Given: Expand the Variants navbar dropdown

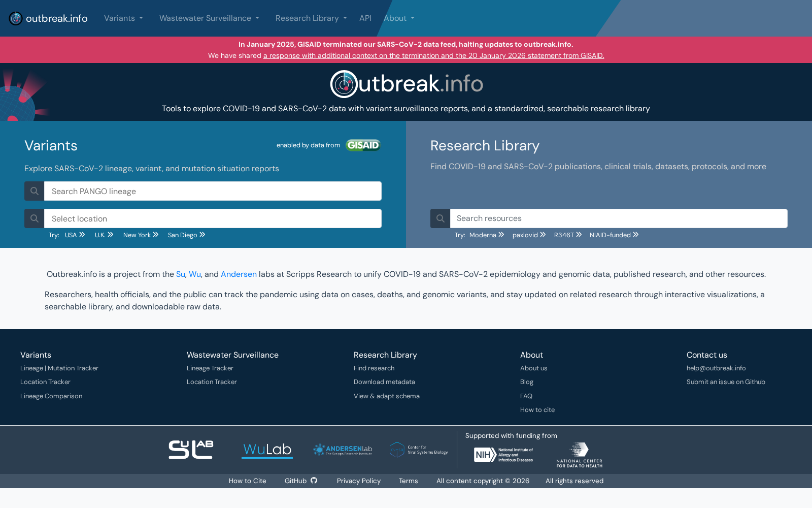Looking at the screenshot, I should (x=123, y=18).
